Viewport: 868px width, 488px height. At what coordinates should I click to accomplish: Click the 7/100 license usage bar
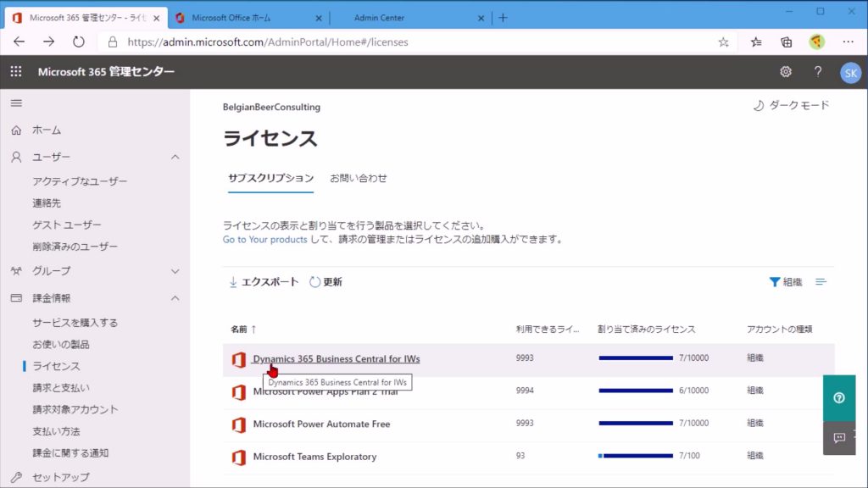[636, 456]
